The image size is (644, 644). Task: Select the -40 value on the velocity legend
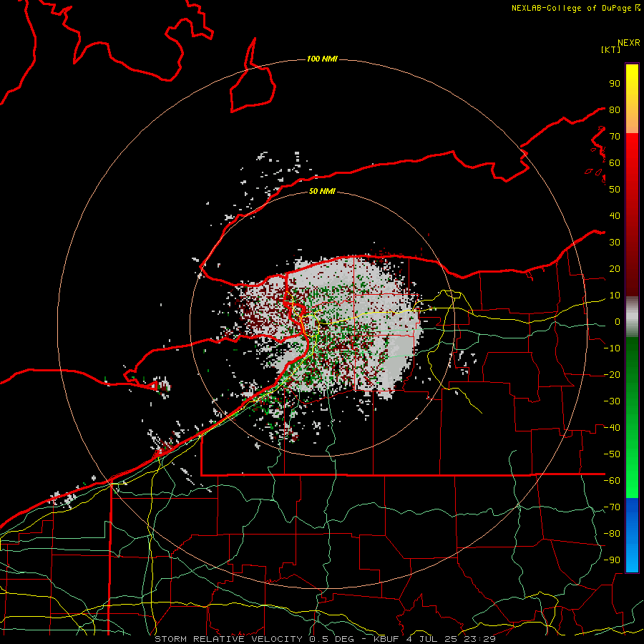[x=612, y=428]
